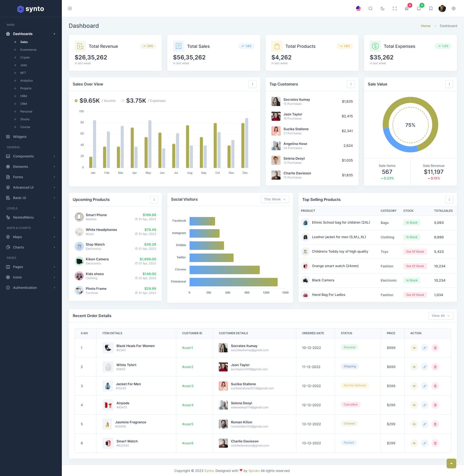Click the Home breadcrumb link

pyautogui.click(x=426, y=26)
